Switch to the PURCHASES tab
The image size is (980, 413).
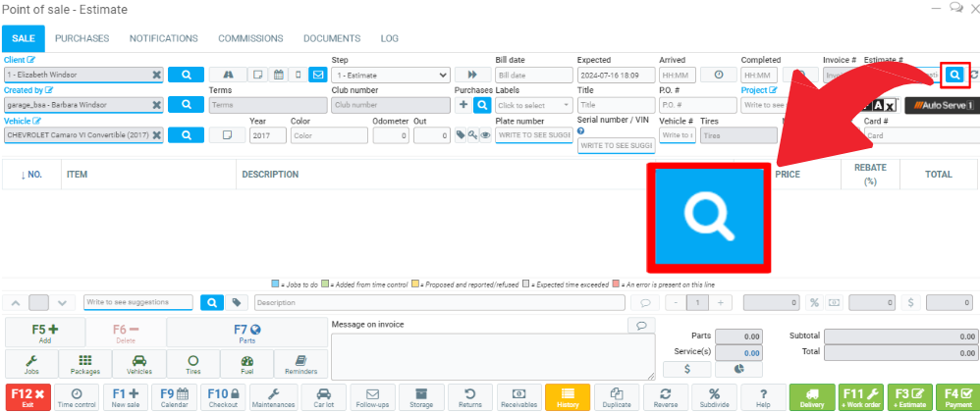[x=82, y=38]
